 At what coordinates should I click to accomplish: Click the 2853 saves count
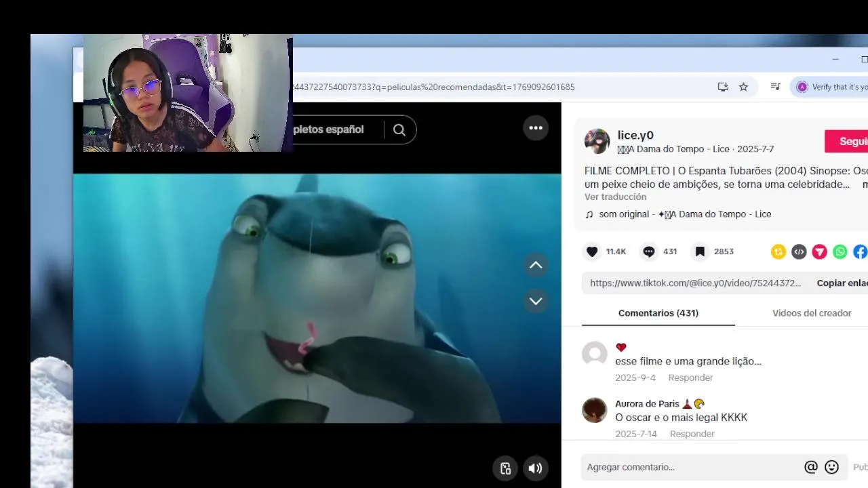click(x=724, y=251)
